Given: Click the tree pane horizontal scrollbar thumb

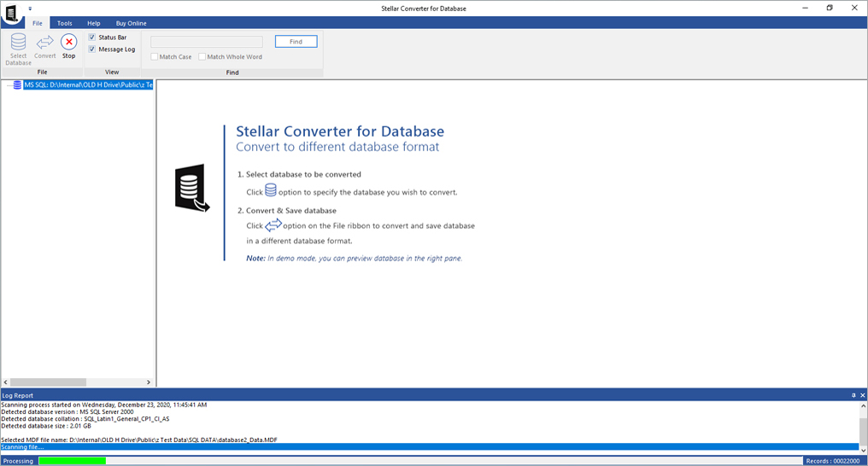Looking at the screenshot, I should [48, 382].
